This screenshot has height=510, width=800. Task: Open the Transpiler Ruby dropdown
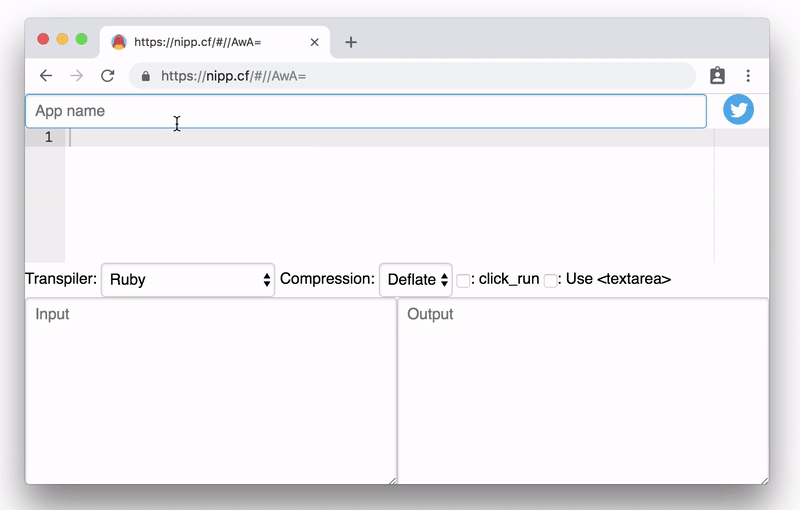[188, 280]
